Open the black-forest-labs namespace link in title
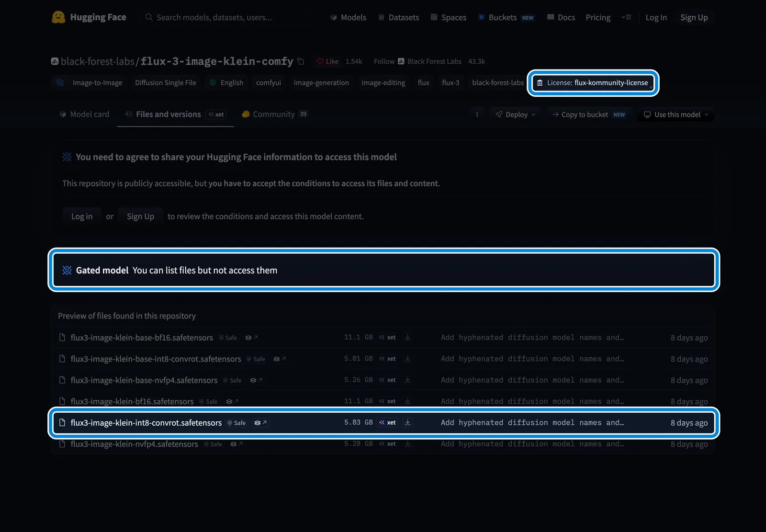This screenshot has width=766, height=532. tap(97, 61)
